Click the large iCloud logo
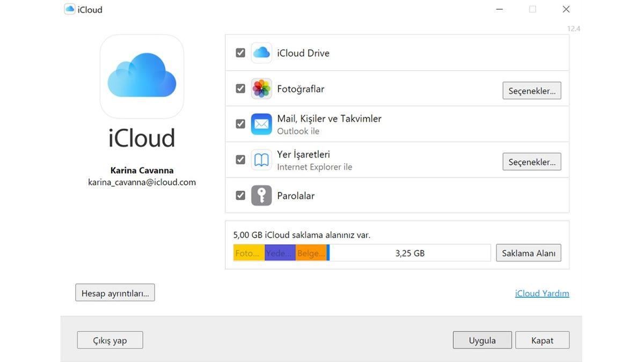Screen dimensions: 644x362 tap(142, 76)
